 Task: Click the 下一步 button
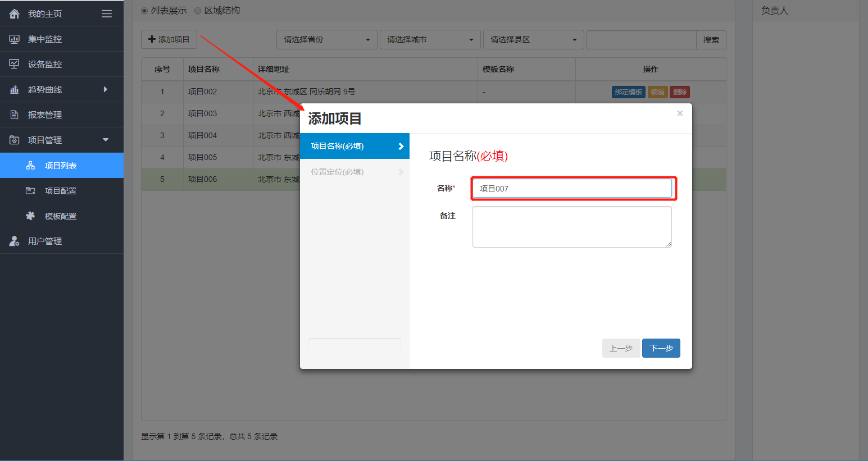click(x=661, y=348)
